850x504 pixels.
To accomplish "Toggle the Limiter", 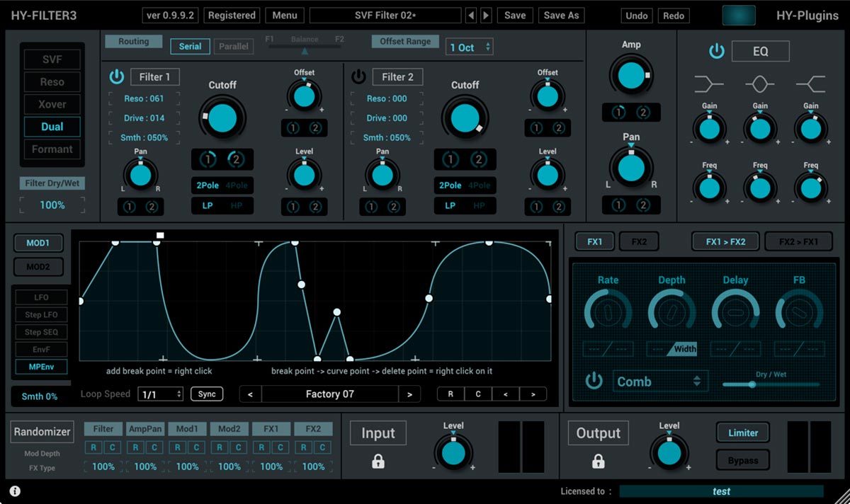I will click(743, 433).
